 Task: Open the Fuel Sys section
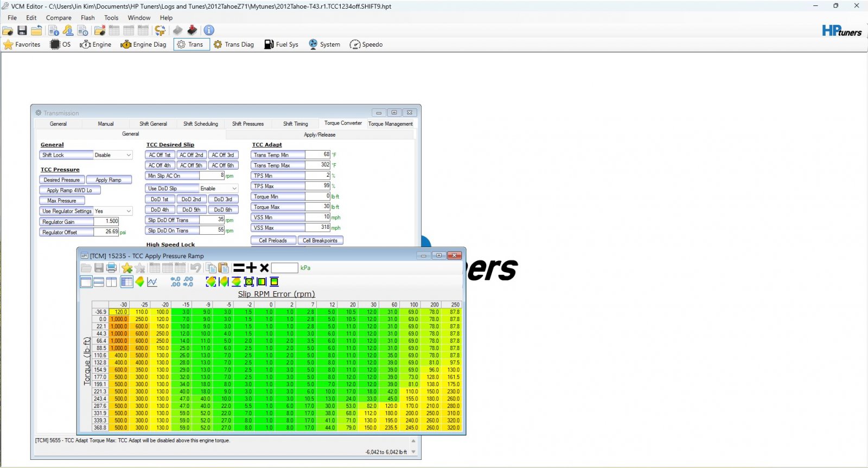pyautogui.click(x=281, y=44)
